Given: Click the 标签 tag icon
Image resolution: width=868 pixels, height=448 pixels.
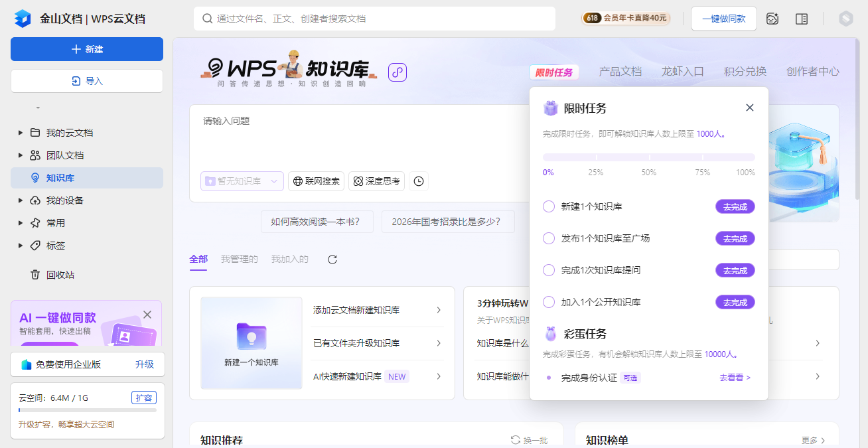Looking at the screenshot, I should click(35, 246).
